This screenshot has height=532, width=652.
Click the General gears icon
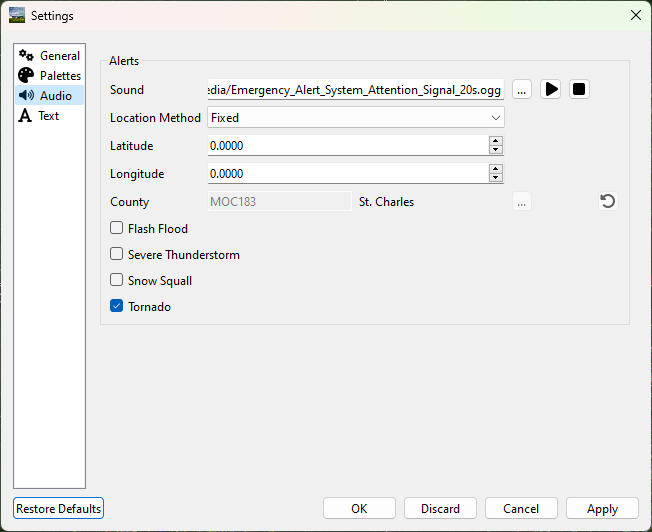[x=26, y=55]
